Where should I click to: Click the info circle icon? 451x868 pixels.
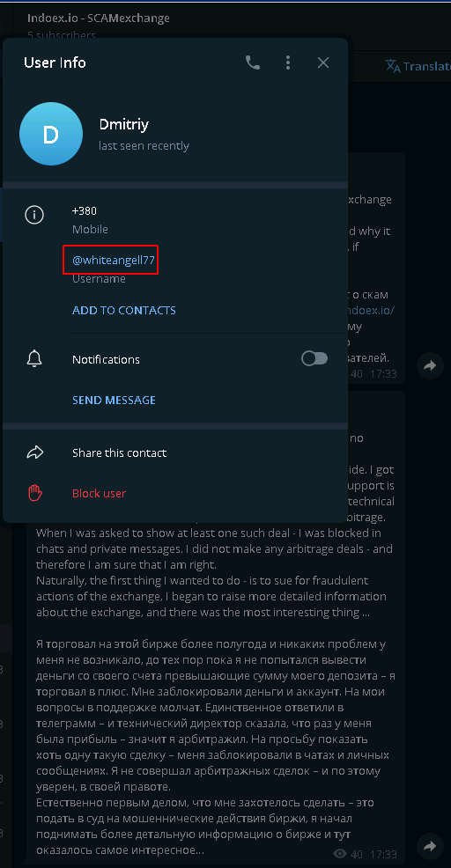[x=34, y=214]
